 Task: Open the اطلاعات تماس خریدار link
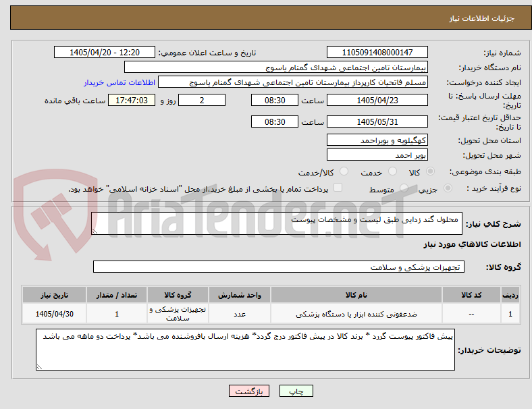pyautogui.click(x=119, y=82)
